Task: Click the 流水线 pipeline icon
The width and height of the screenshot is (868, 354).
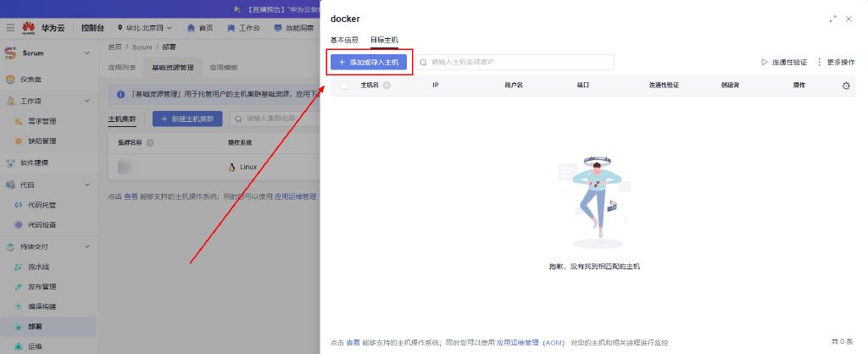Action: pos(19,267)
